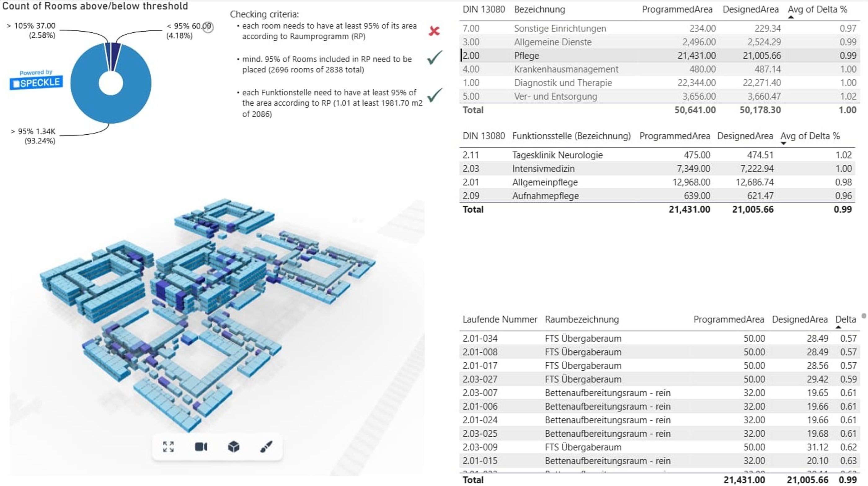Select the cube view mode icon
This screenshot has height=486, width=868.
point(233,447)
